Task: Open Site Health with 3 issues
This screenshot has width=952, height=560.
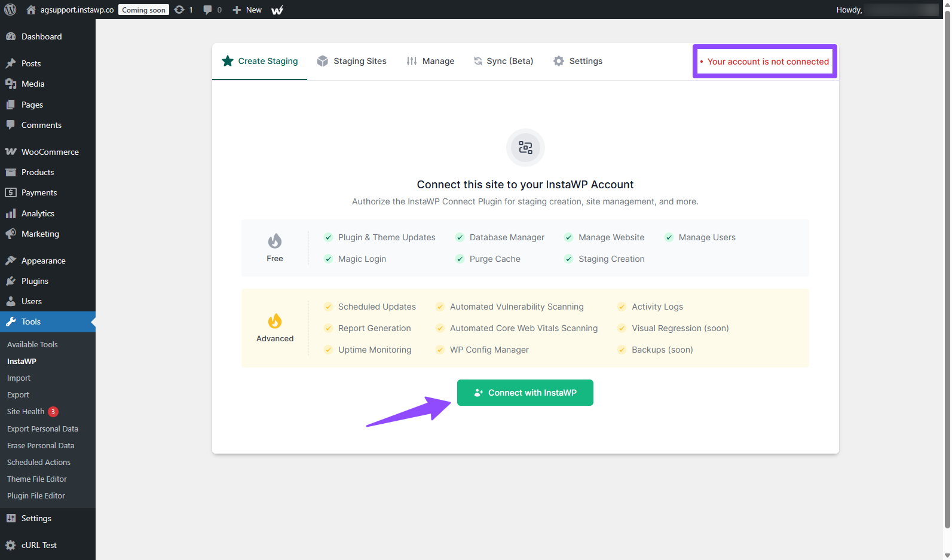Action: pos(32,411)
